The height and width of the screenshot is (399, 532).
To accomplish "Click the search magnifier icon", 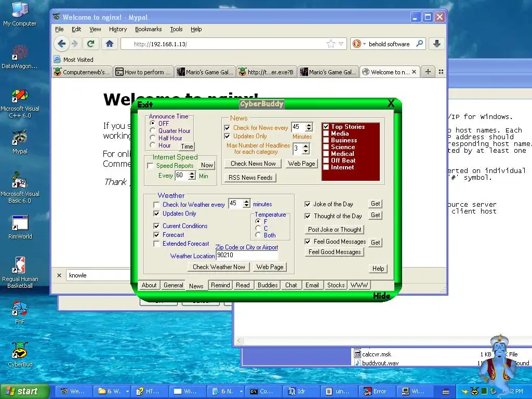I will (420, 44).
